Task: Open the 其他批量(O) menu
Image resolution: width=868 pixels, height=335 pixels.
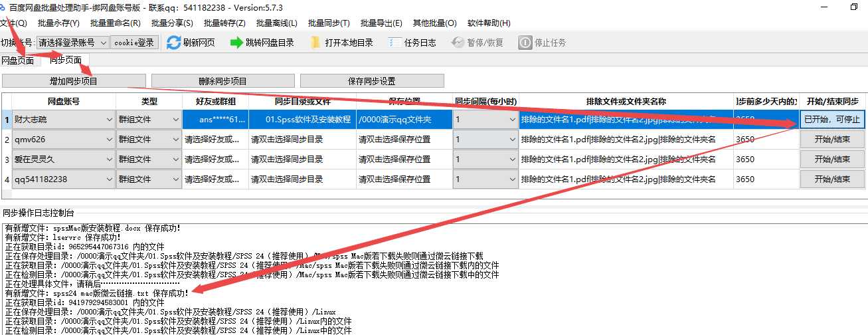Action: 435,23
